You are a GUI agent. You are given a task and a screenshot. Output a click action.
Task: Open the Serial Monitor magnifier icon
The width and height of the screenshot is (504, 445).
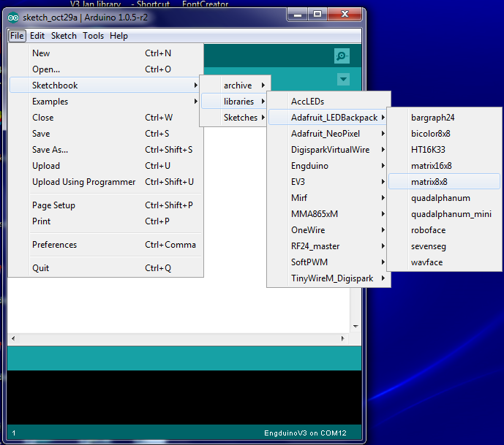click(x=342, y=56)
